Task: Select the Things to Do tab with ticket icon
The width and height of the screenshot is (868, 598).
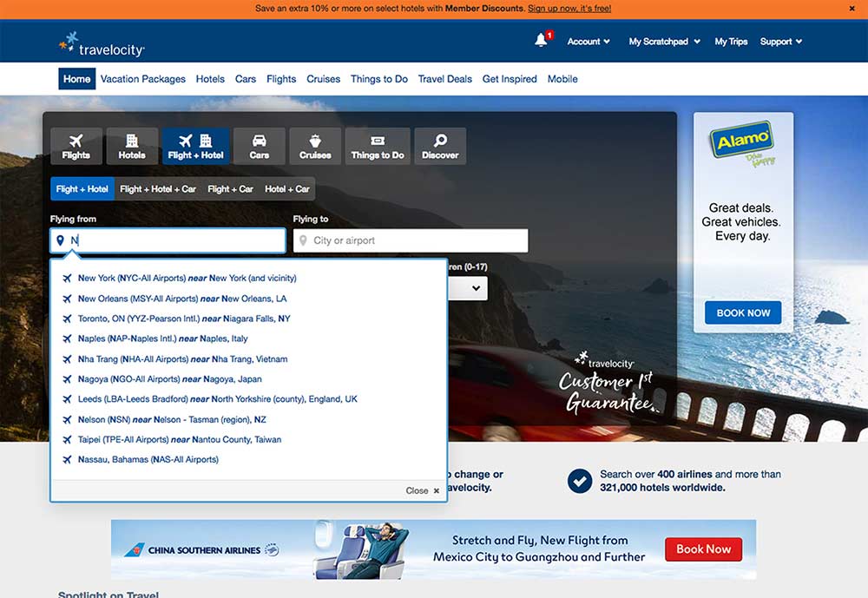Action: (378, 146)
